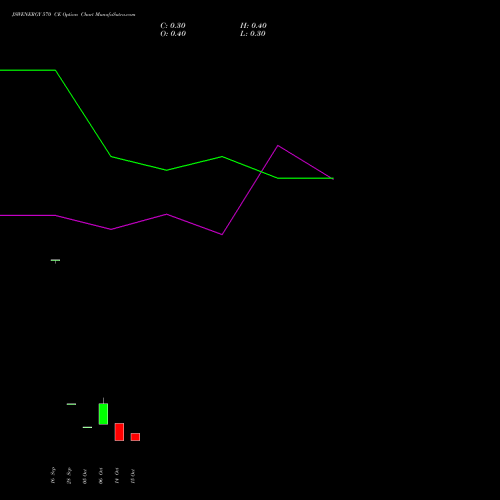Click the shortest red candlestick

(135, 437)
